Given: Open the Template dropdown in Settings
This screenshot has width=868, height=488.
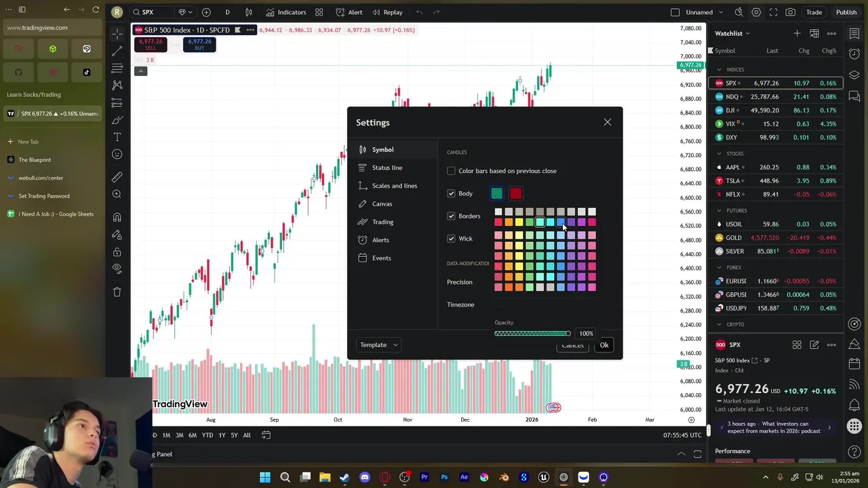Looking at the screenshot, I should point(378,345).
